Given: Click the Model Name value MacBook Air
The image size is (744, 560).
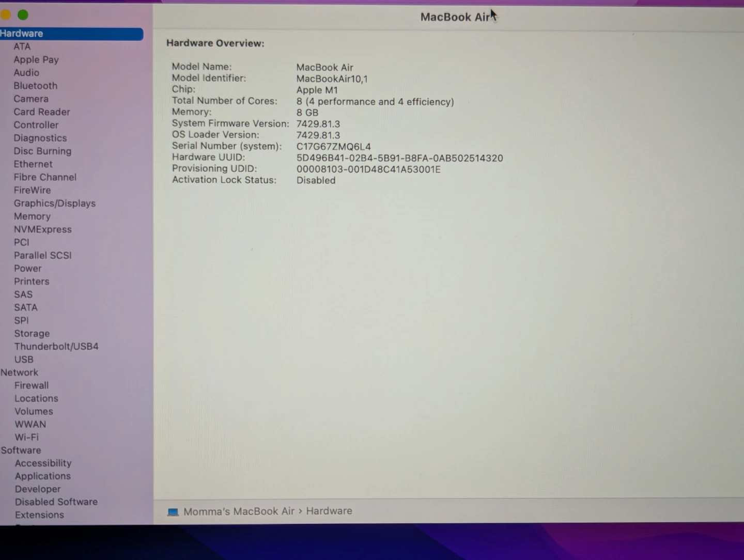Looking at the screenshot, I should pos(325,68).
